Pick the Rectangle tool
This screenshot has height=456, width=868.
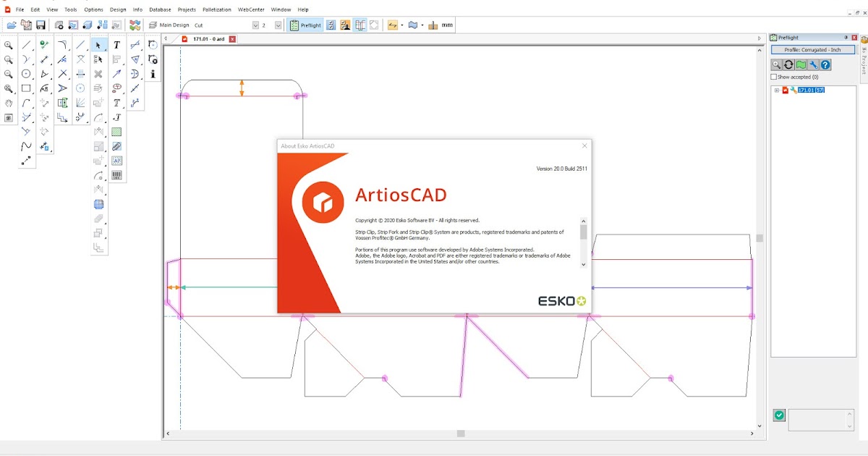[x=27, y=88]
